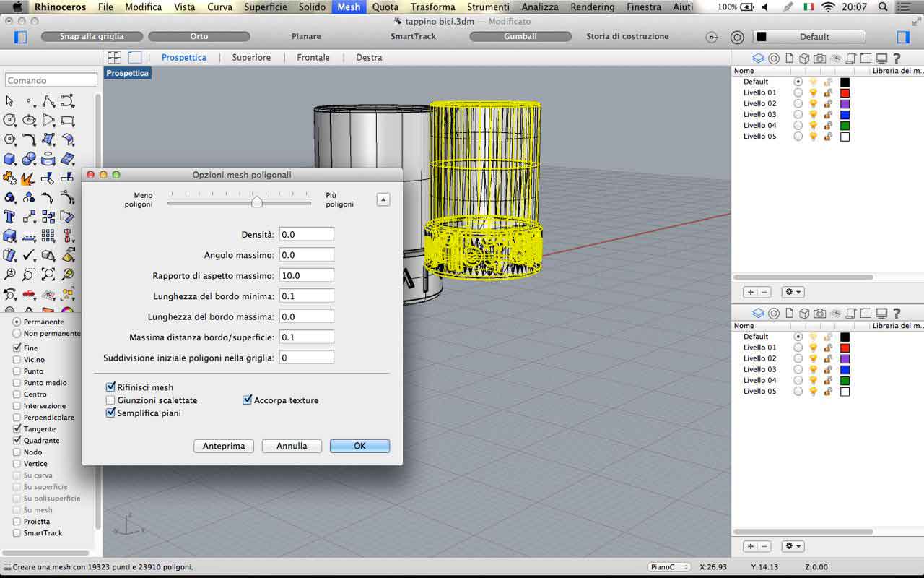Toggle Snap alla griglia
Screen dimensions: 924x578
(92, 36)
